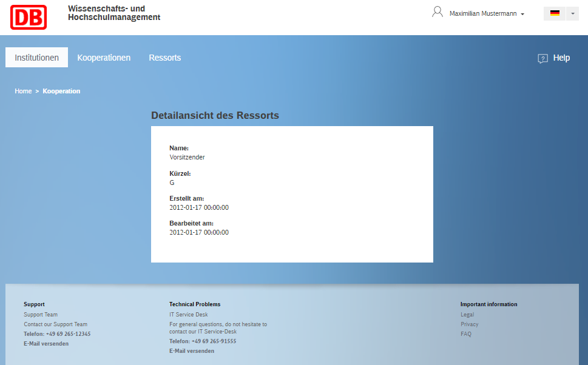588x365 pixels.
Task: Open the FAQ footer link
Action: pyautogui.click(x=466, y=334)
